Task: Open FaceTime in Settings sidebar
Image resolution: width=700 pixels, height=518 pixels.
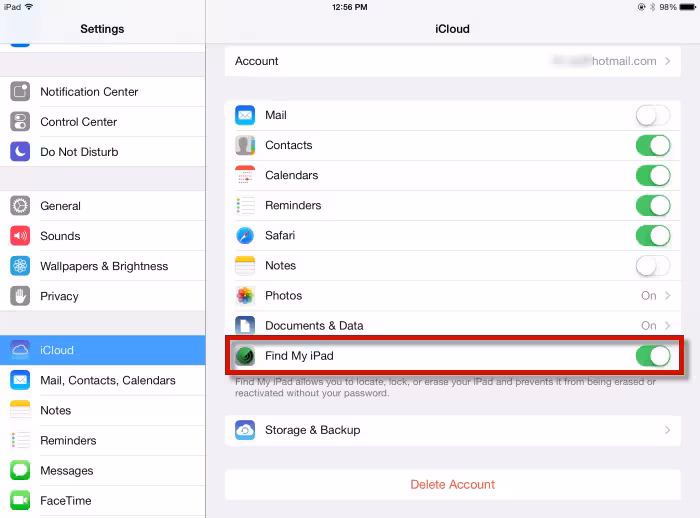Action: [103, 501]
